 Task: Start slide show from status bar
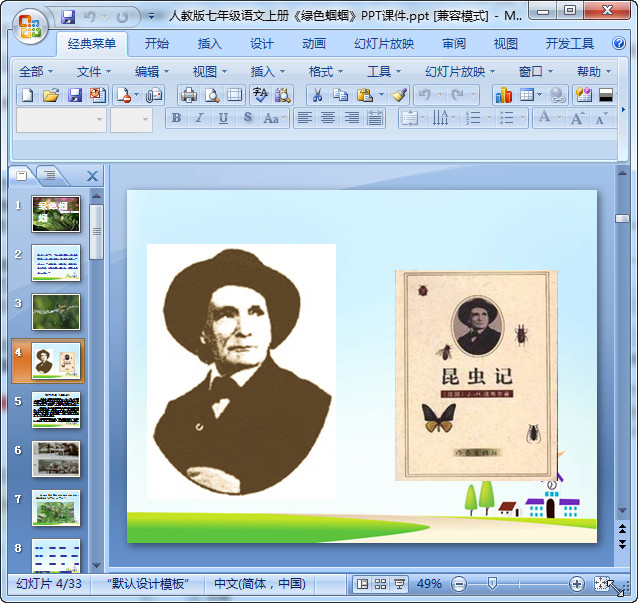399,584
